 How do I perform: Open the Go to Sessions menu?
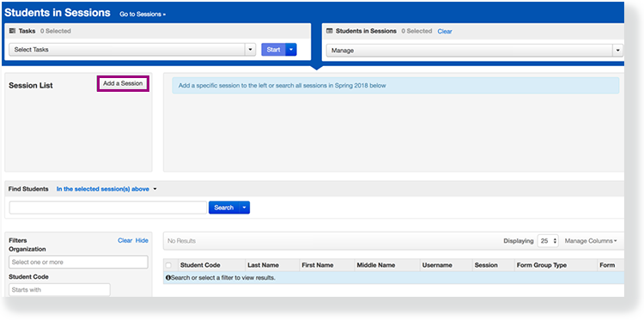coord(143,14)
